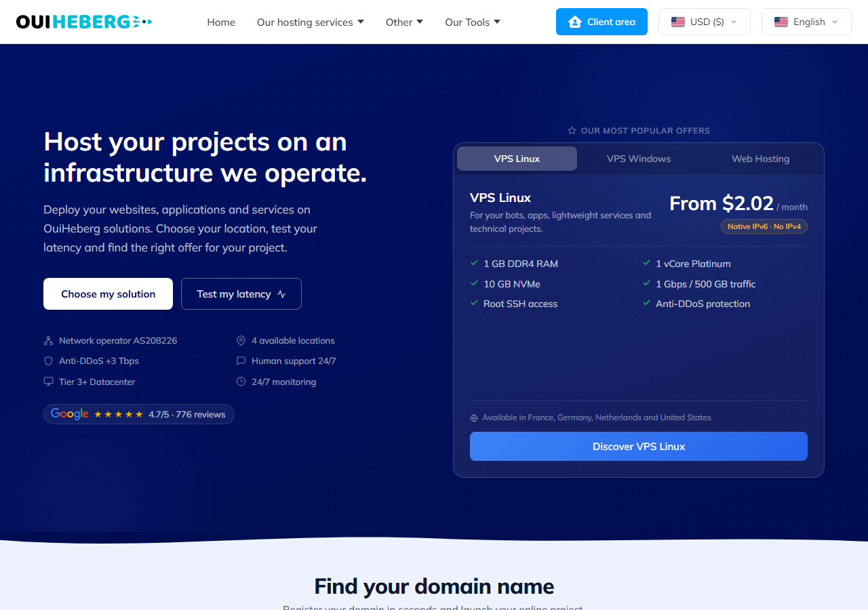This screenshot has width=868, height=610.
Task: Click the network icon beside Network operator AS208226
Action: pos(48,340)
